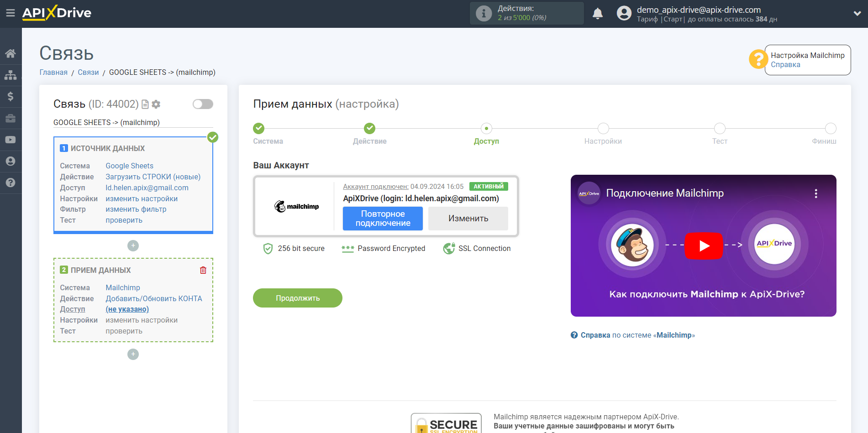This screenshot has width=868, height=433.
Task: Select the Действие step
Action: point(369,129)
